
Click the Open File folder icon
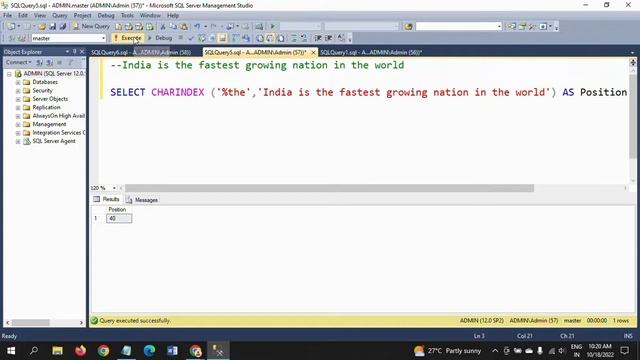pyautogui.click(x=42, y=27)
